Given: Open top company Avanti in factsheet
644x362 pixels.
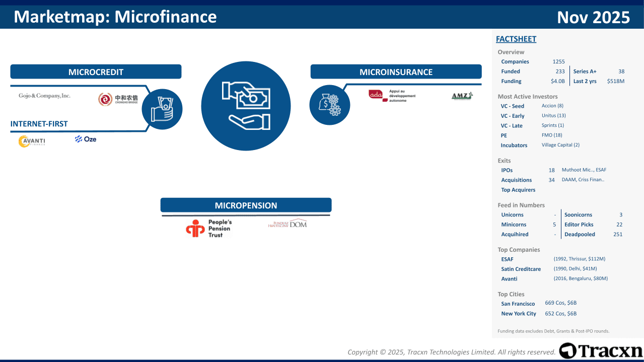Looking at the screenshot, I should tap(509, 279).
